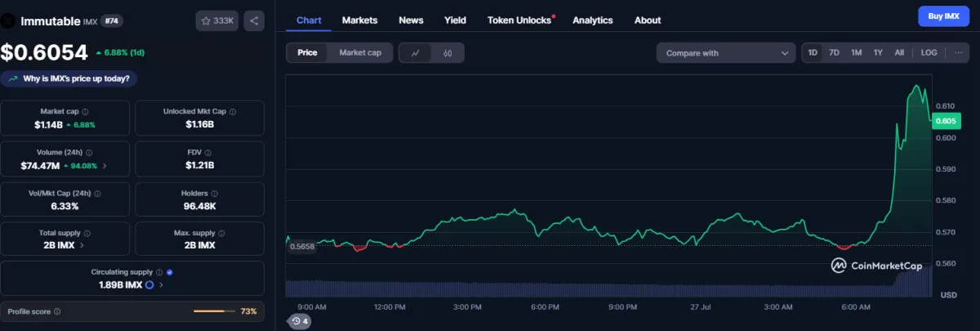This screenshot has width=980, height=331.
Task: Click the Holders value 96.48K
Action: pyautogui.click(x=200, y=206)
